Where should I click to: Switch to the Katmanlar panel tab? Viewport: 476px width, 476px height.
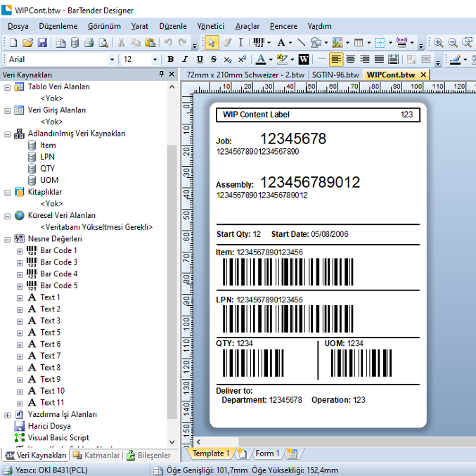[x=97, y=455]
